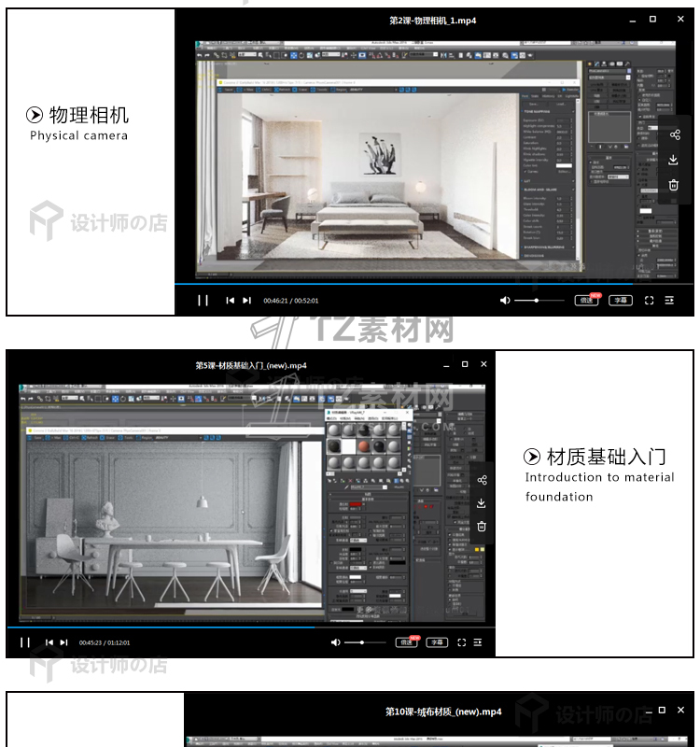Click the 材质基础入门 heading

point(606,457)
